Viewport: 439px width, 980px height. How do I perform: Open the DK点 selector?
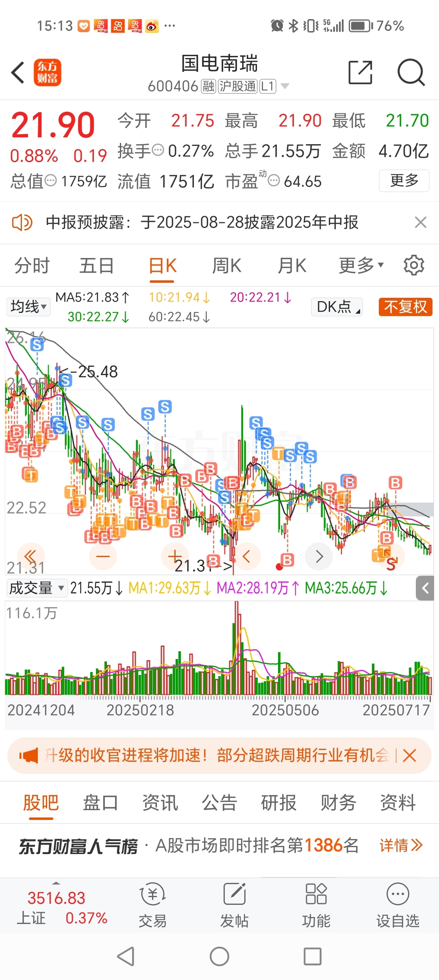(x=337, y=307)
